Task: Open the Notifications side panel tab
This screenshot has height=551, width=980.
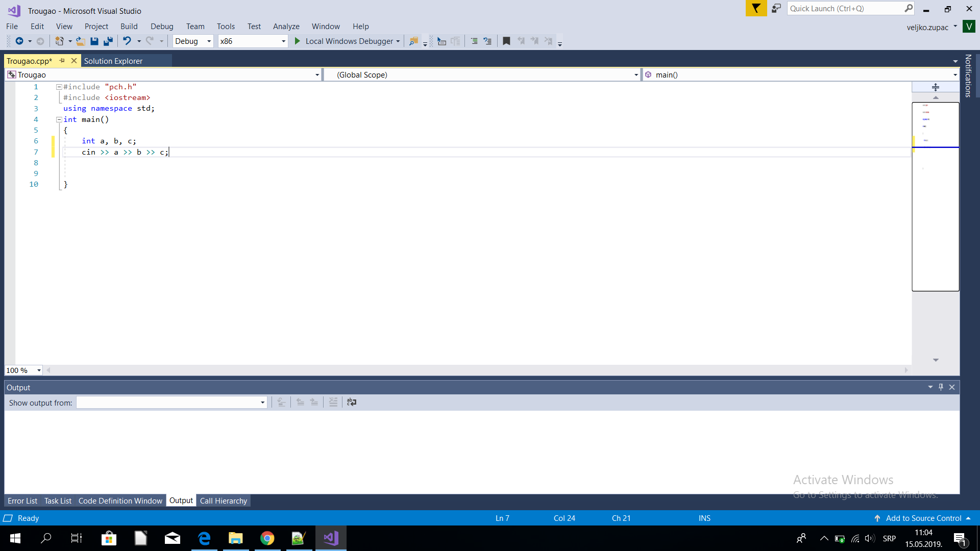Action: click(x=968, y=76)
